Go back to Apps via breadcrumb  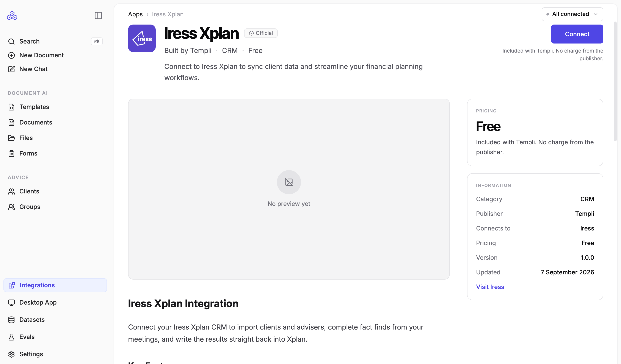click(135, 14)
